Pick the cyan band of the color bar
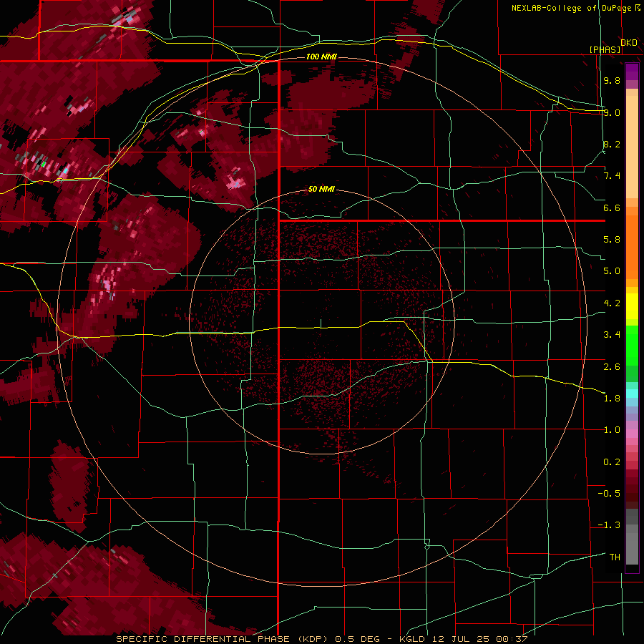 [x=632, y=394]
